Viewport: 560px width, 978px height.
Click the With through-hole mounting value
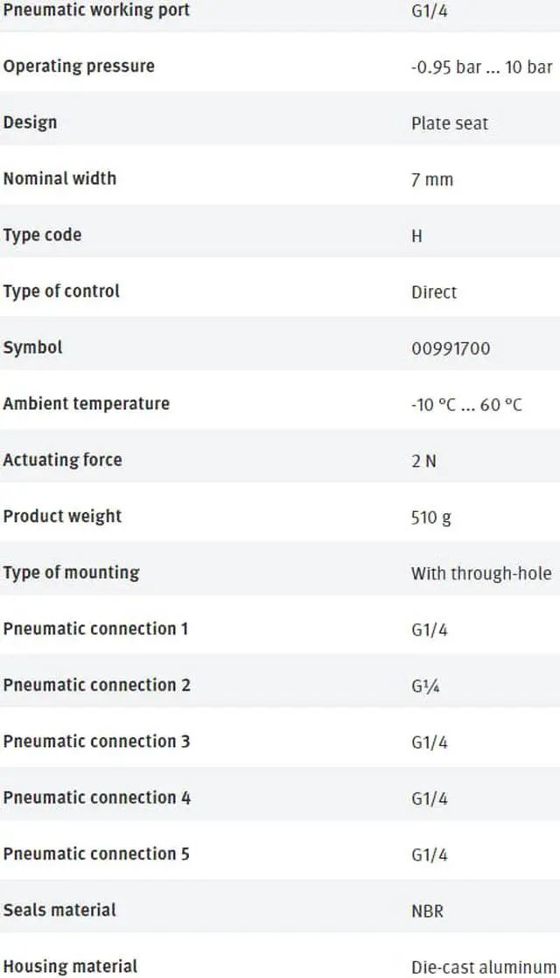pyautogui.click(x=481, y=573)
